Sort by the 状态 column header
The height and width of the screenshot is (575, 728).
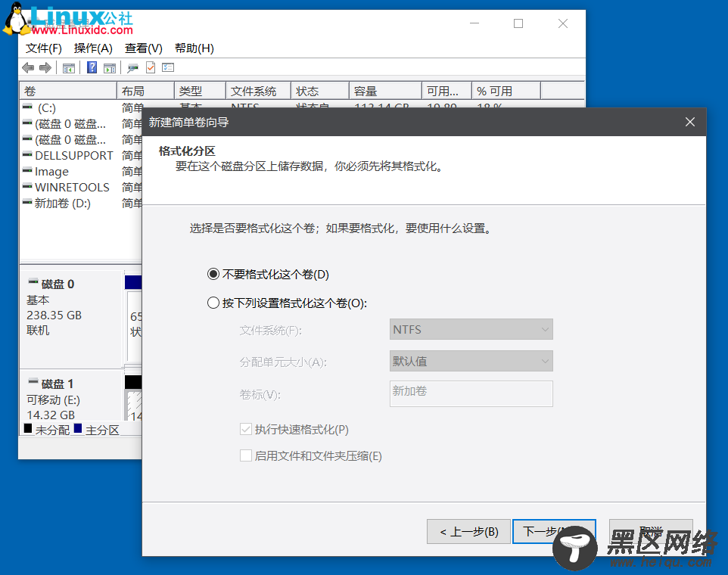click(320, 91)
